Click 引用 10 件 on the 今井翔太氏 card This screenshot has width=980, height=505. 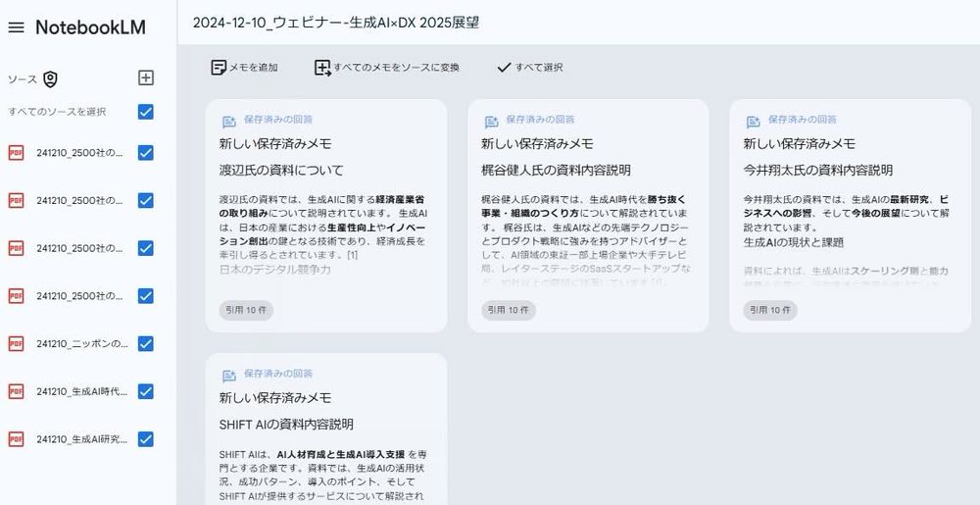769,310
